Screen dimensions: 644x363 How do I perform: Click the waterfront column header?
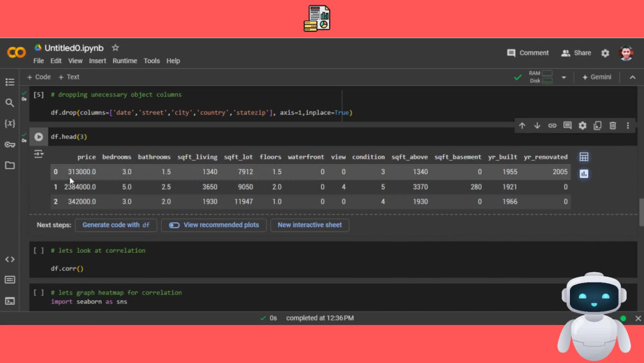click(x=306, y=157)
